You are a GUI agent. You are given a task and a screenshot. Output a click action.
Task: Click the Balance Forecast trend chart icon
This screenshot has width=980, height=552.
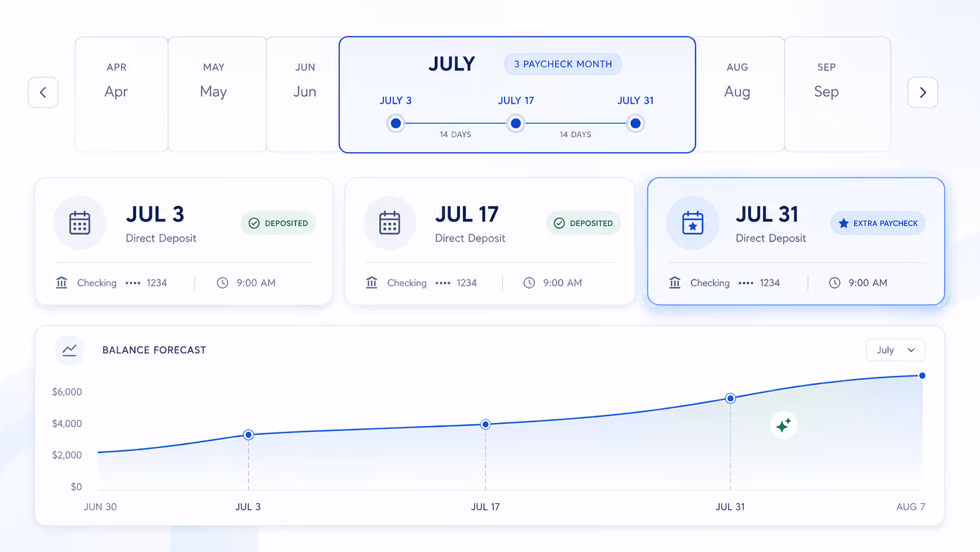coord(69,350)
